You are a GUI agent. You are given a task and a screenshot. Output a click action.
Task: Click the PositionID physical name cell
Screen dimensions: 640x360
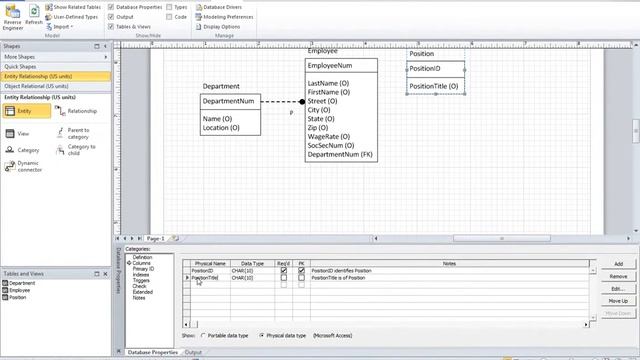click(x=210, y=271)
